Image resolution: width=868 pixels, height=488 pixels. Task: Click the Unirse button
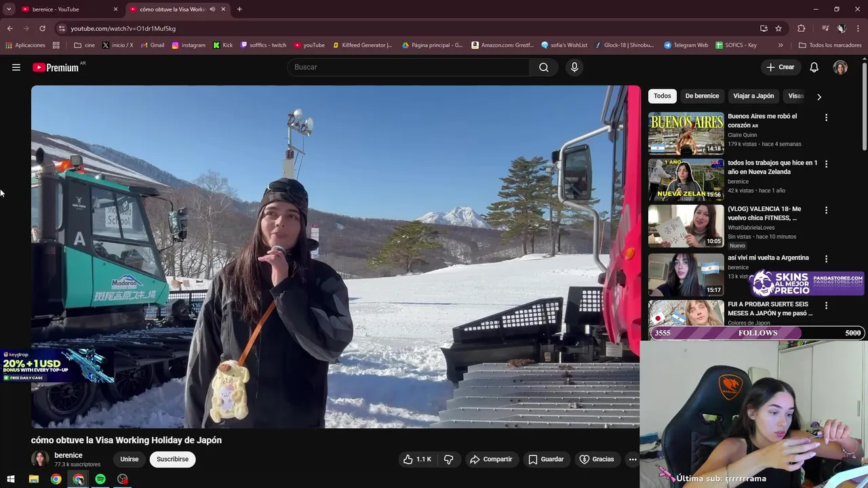(130, 460)
